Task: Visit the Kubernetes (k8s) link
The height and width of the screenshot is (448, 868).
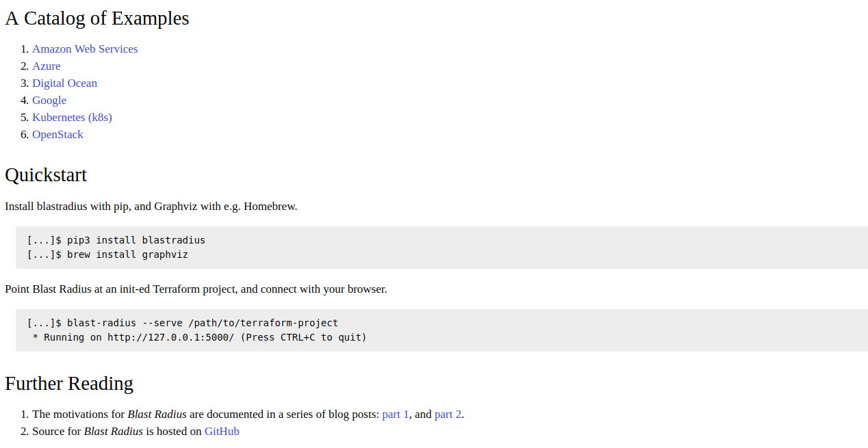Action: pyautogui.click(x=72, y=118)
